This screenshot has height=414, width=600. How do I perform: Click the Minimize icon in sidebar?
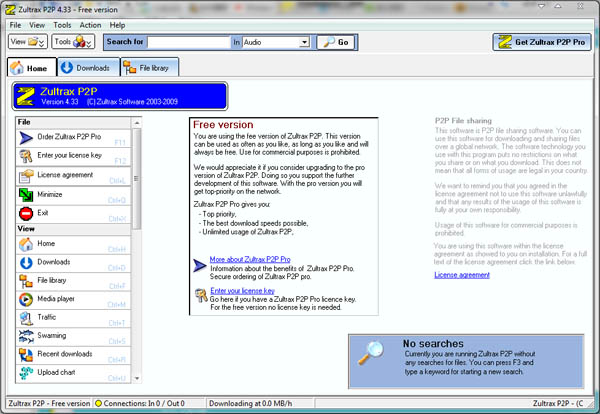26,194
